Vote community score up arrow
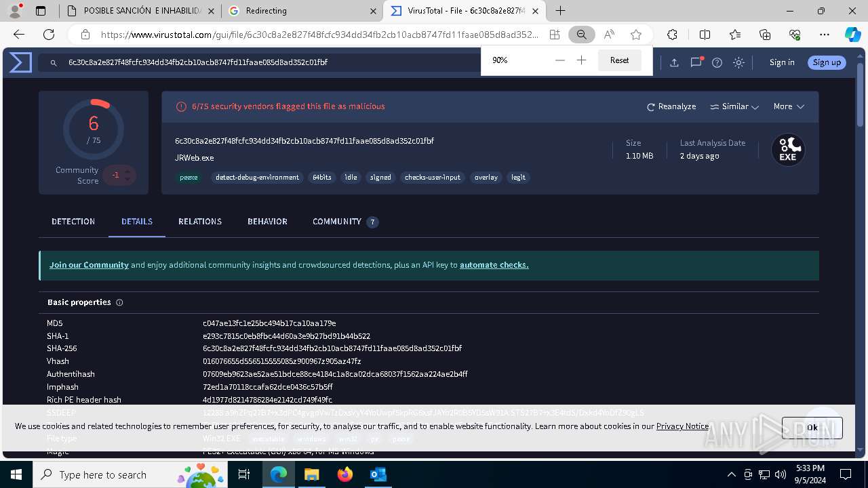Viewport: 868px width, 488px height. [127, 170]
